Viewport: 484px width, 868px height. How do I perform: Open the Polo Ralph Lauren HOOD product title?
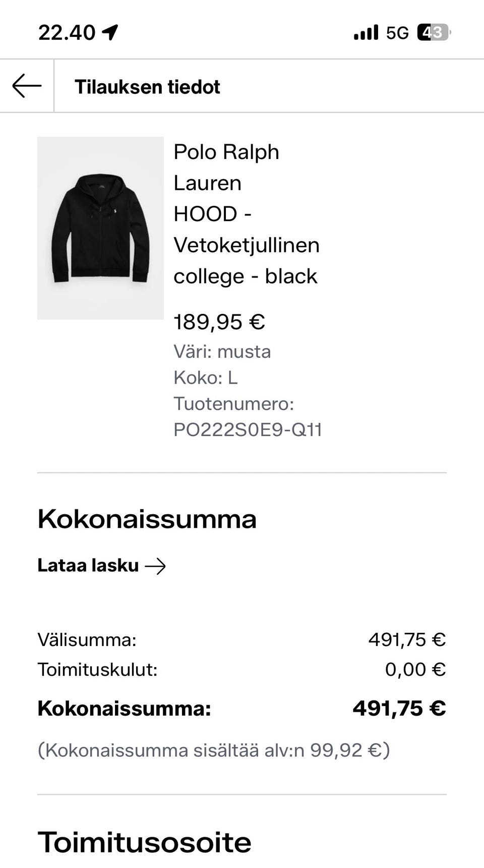click(246, 214)
